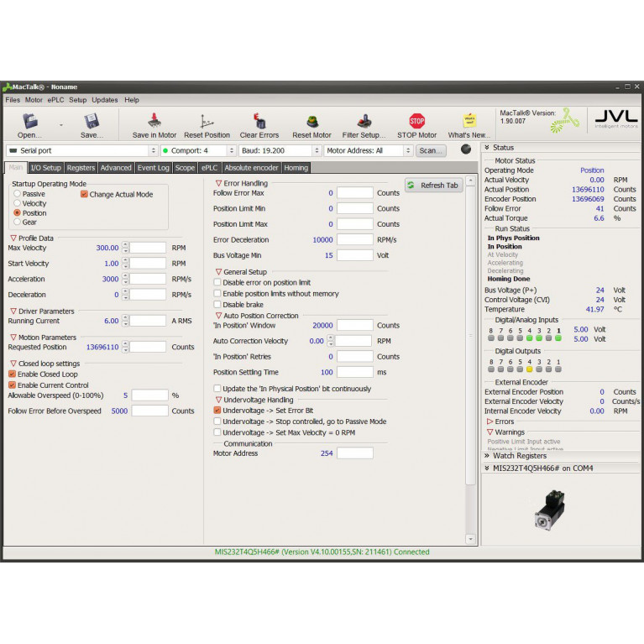Image resolution: width=644 pixels, height=644 pixels.
Task: Collapse the Warnings section
Action: [x=490, y=432]
